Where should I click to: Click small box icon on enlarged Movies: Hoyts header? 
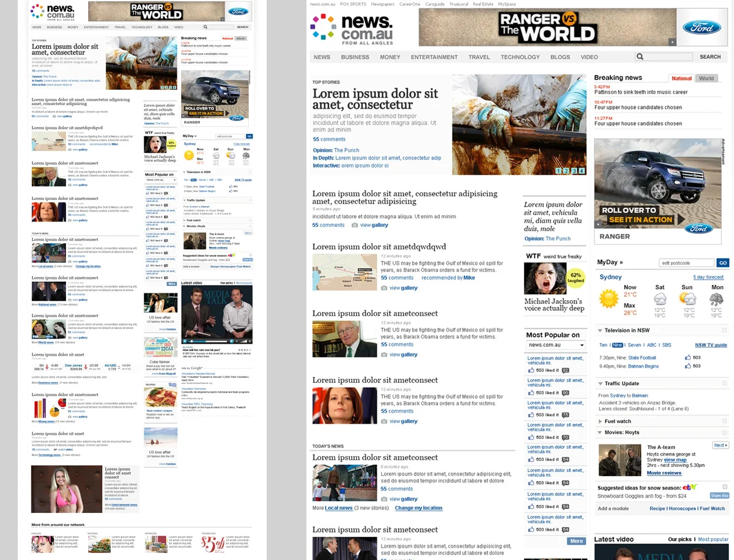[724, 432]
